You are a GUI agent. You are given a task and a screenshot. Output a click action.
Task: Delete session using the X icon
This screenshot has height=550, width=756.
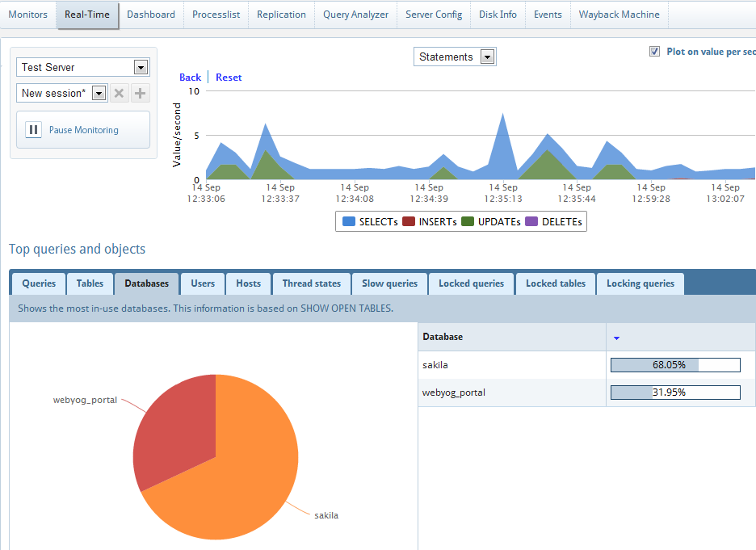click(119, 93)
